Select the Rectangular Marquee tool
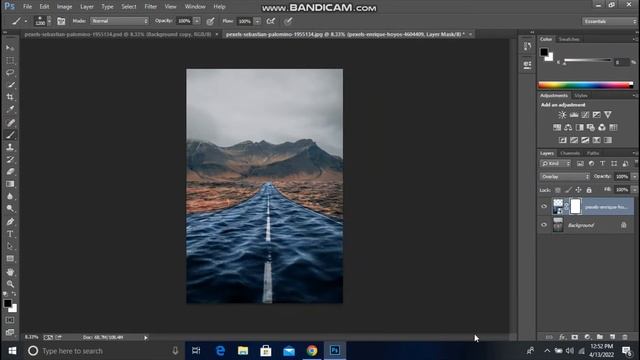 (x=10, y=60)
